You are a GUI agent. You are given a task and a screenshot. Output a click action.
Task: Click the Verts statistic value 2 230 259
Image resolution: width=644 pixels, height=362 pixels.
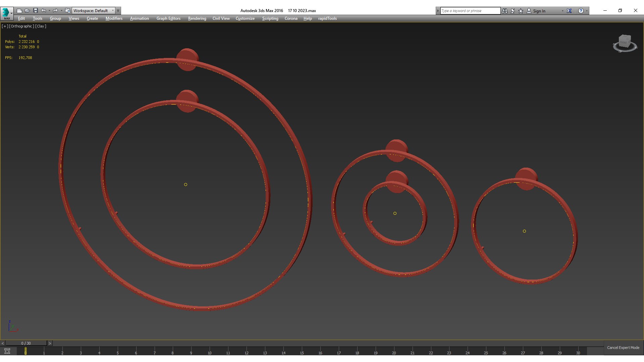coord(26,47)
